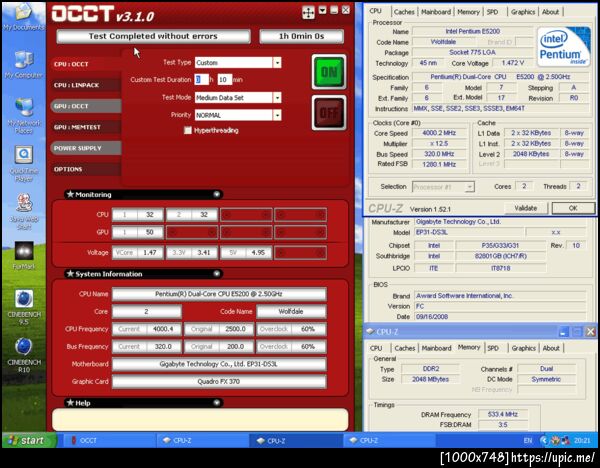Open the Test Type dropdown

pos(277,62)
